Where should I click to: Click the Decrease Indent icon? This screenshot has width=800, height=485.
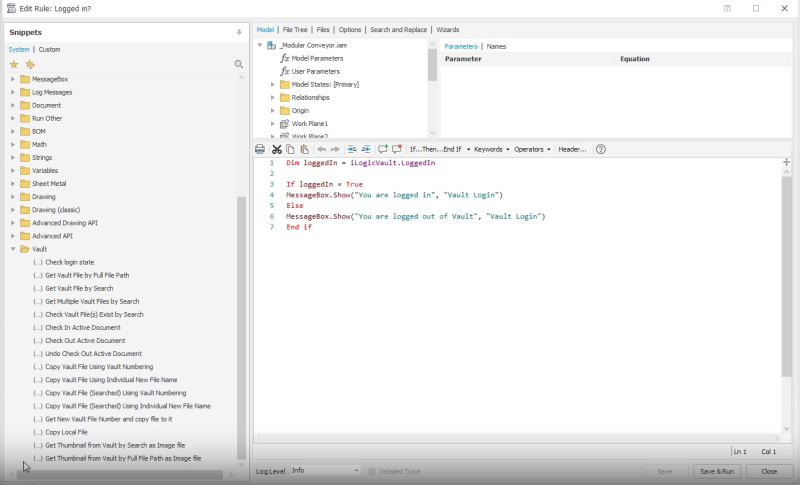tap(366, 149)
